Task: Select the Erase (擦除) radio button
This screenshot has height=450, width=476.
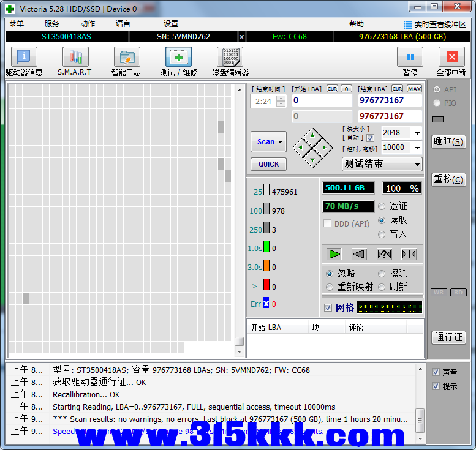Action: tap(382, 274)
